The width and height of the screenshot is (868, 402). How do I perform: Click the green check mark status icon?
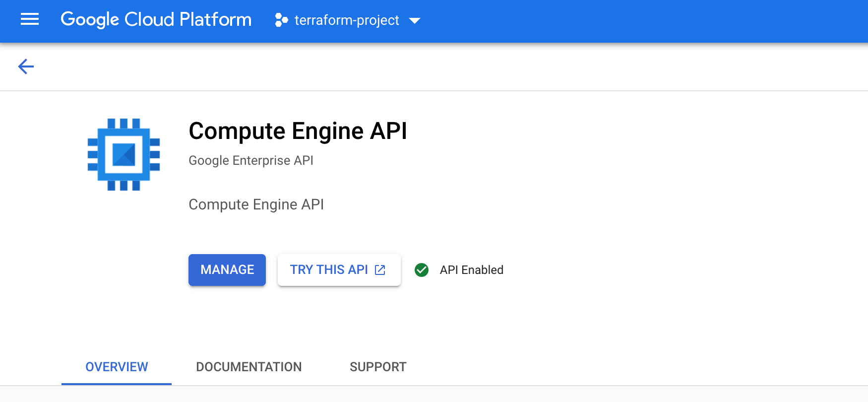tap(422, 270)
